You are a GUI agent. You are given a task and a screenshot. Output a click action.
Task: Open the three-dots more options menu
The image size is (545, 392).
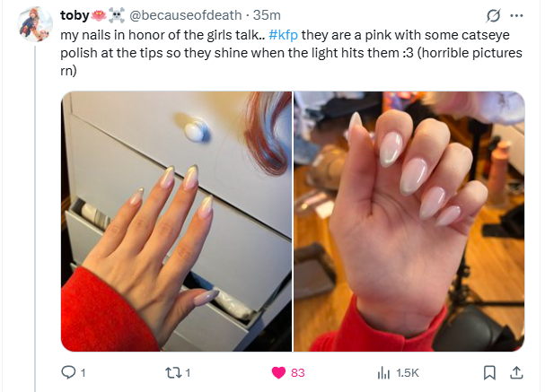(516, 15)
